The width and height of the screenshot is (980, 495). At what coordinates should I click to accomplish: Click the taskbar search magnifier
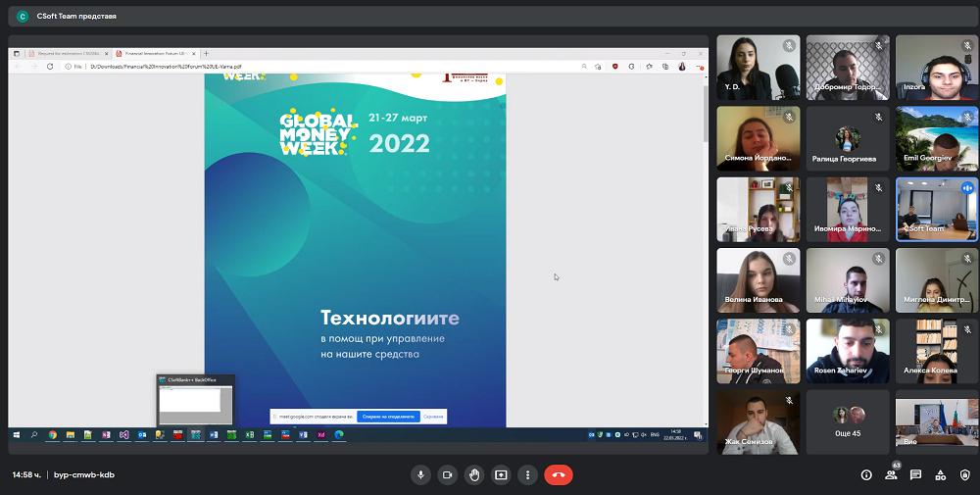tap(33, 434)
